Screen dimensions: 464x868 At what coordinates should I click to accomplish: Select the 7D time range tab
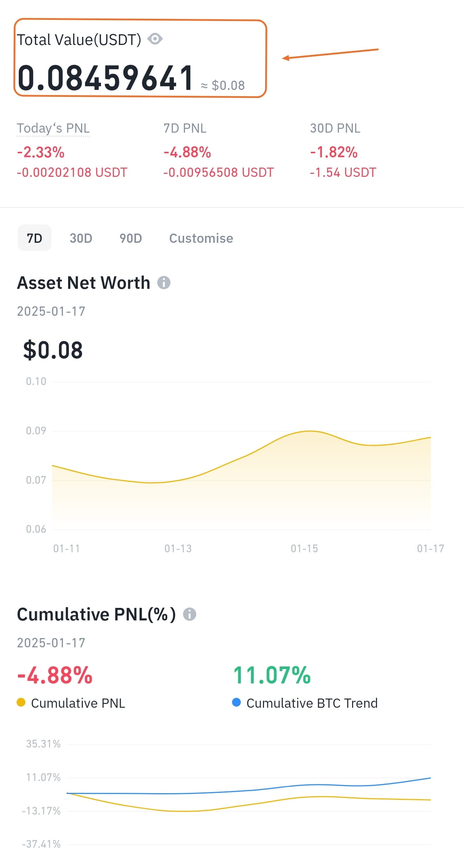[35, 238]
